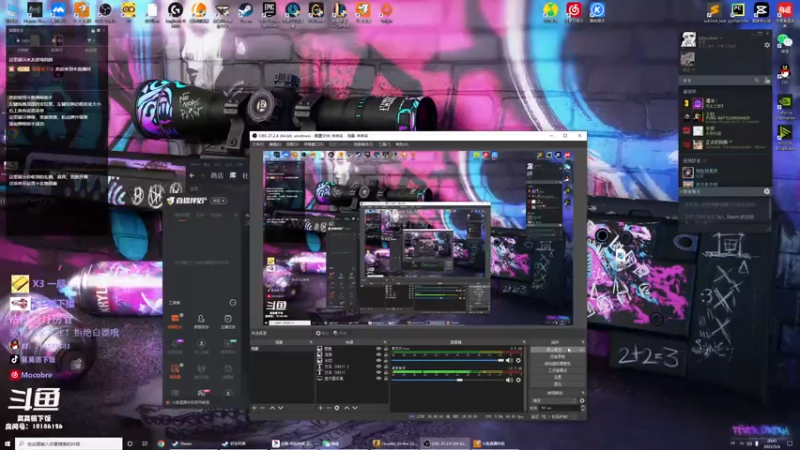The image size is (800, 450).
Task: Move selected source down in OBS
Action: 355,408
